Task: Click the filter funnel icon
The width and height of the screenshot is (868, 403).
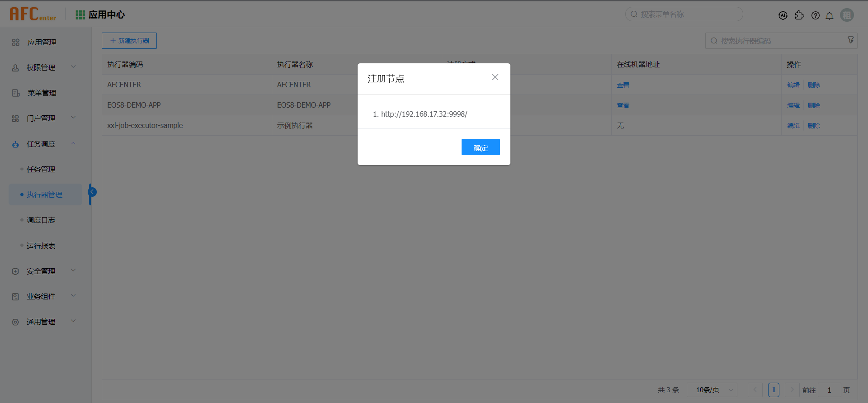Action: (x=850, y=40)
